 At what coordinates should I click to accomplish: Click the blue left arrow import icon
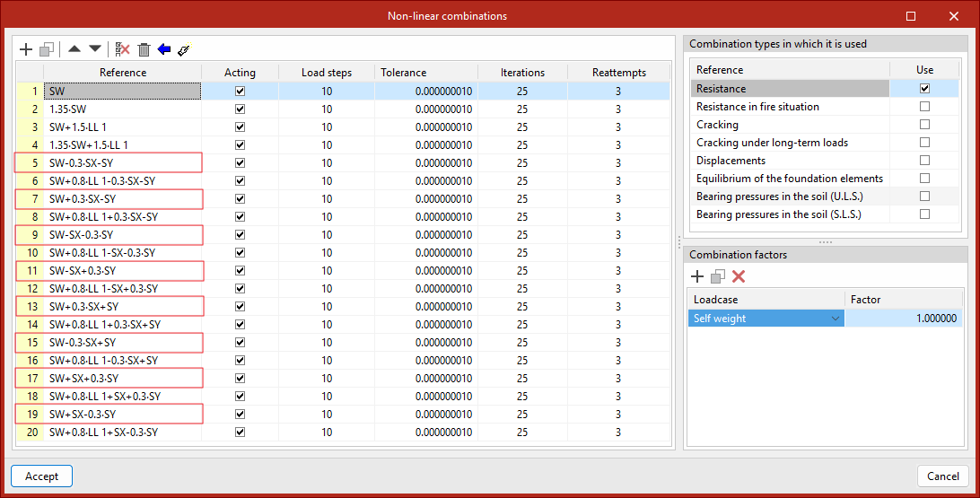click(x=164, y=49)
